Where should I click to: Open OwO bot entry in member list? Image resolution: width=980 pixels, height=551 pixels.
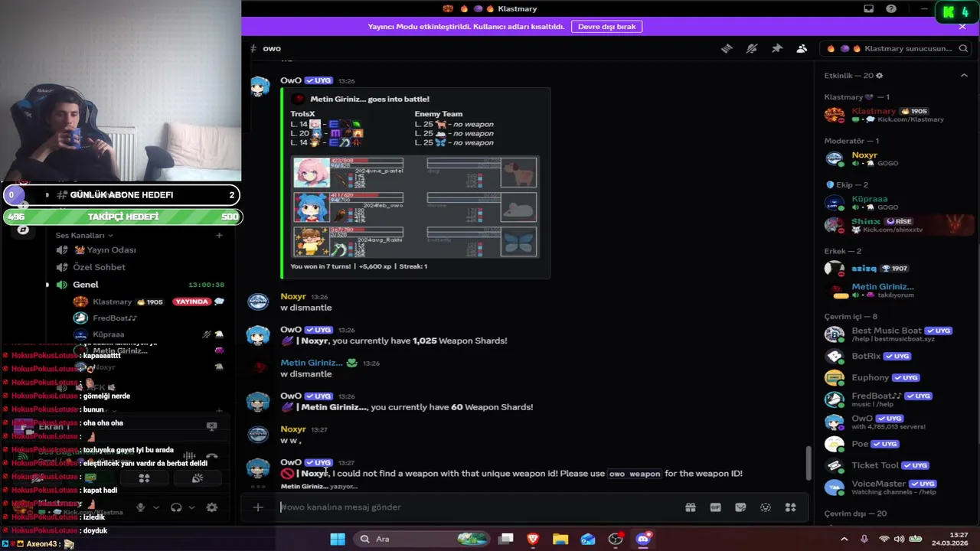pos(894,422)
